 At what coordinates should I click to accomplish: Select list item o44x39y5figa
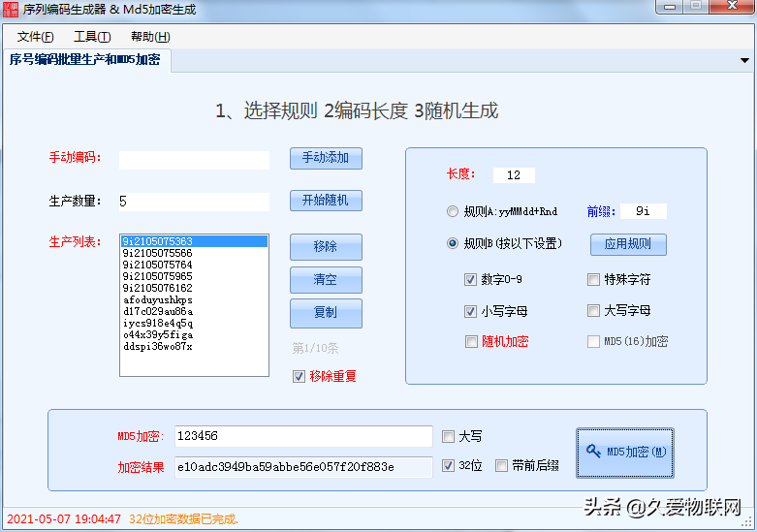(x=194, y=334)
